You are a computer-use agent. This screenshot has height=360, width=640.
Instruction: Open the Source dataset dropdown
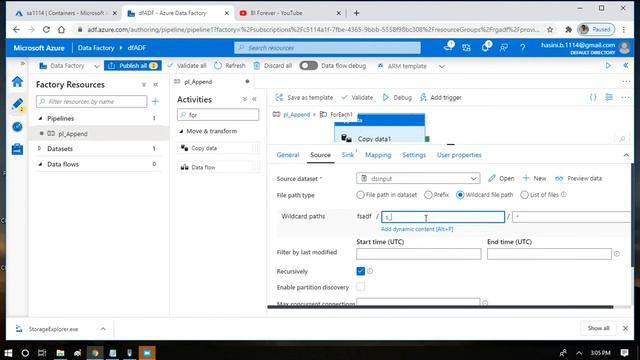[418, 178]
